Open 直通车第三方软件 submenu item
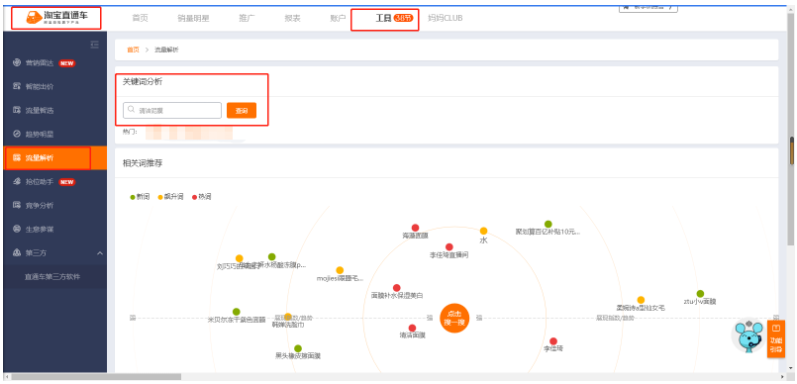 tap(53, 277)
